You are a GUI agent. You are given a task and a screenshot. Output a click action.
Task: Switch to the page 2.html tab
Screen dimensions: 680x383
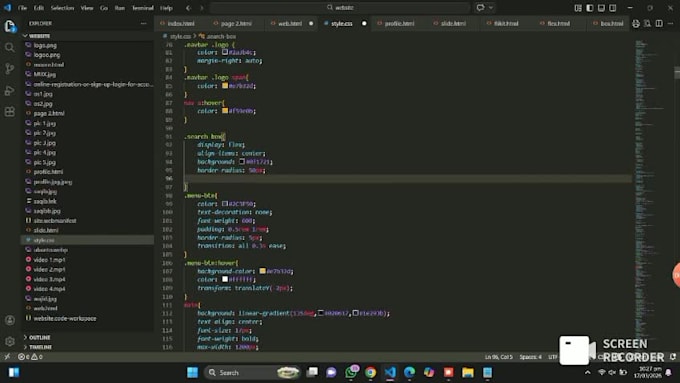(x=236, y=23)
